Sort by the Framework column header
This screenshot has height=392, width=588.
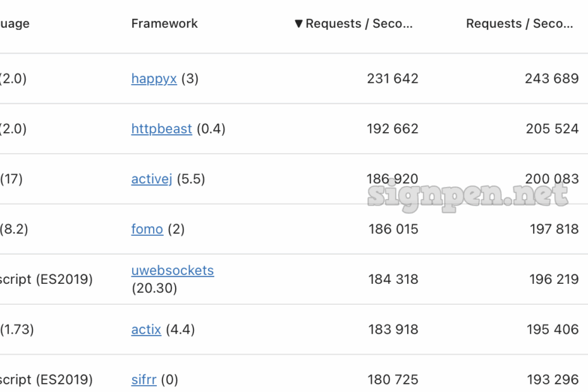pos(164,24)
